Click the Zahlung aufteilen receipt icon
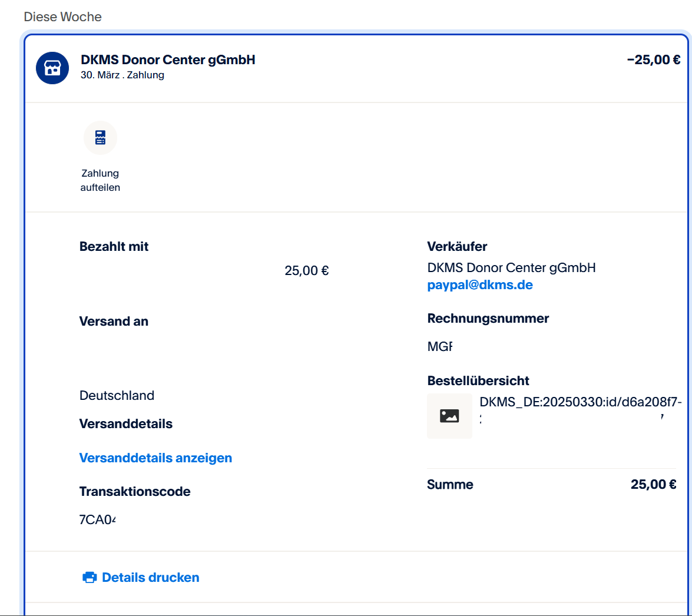This screenshot has width=692, height=616. [x=100, y=138]
